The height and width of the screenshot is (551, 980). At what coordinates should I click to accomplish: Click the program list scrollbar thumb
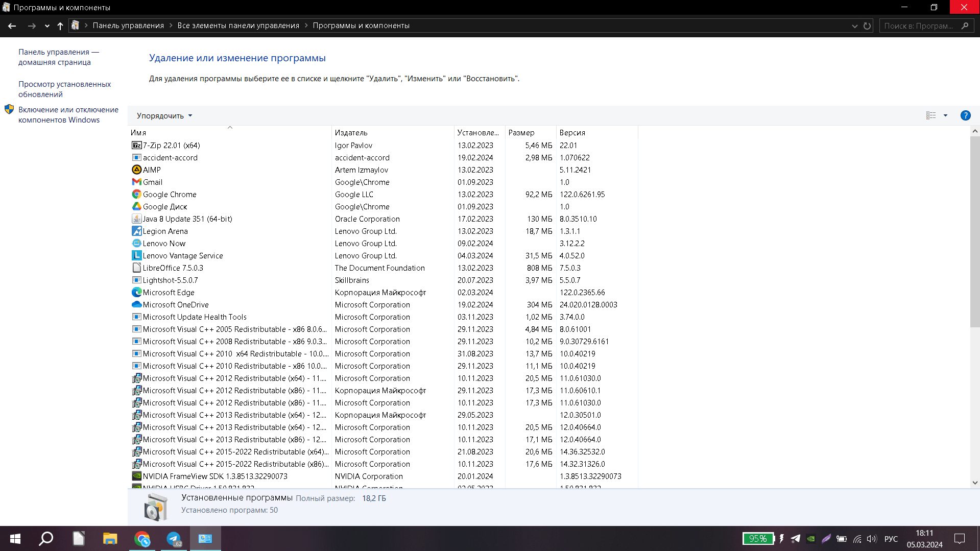(975, 231)
